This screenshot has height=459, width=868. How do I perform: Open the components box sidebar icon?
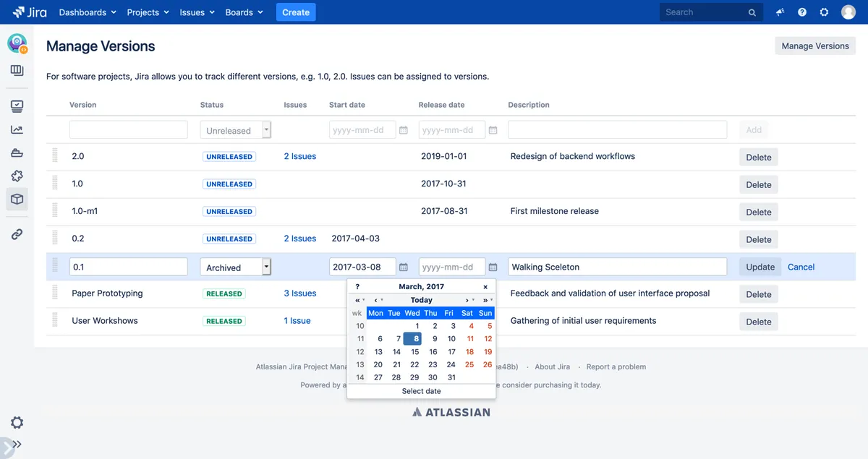17,200
